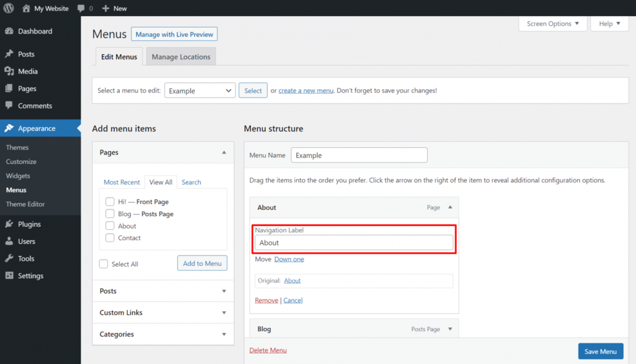Open Posts via its pushpin icon
This screenshot has width=636, height=364.
click(x=9, y=54)
